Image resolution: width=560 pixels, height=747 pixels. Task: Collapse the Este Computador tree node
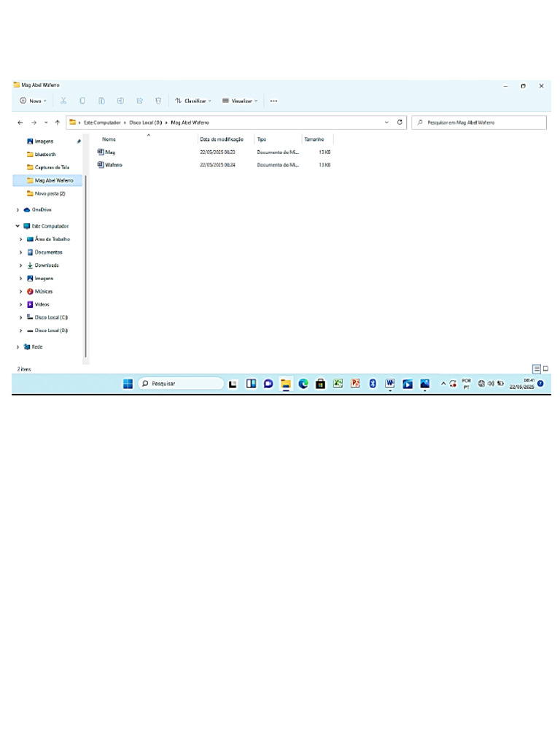click(17, 226)
